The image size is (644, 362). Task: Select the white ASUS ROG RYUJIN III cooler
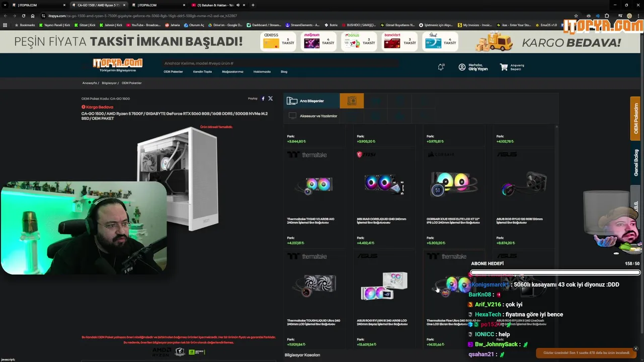coord(384,299)
